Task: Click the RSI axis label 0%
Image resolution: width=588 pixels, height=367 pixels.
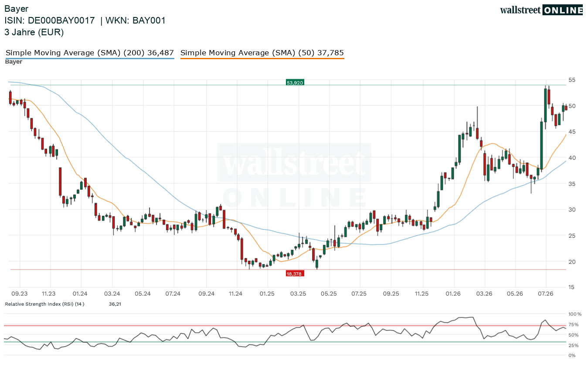Action: click(x=572, y=356)
